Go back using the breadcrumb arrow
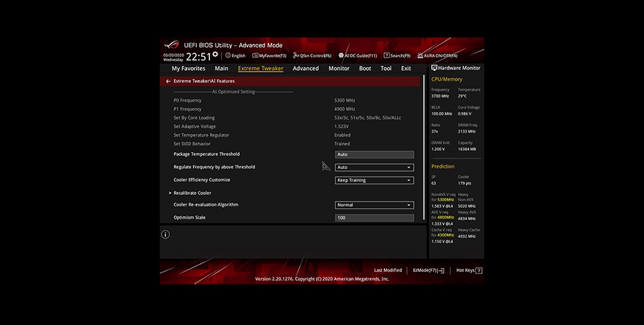 [168, 81]
